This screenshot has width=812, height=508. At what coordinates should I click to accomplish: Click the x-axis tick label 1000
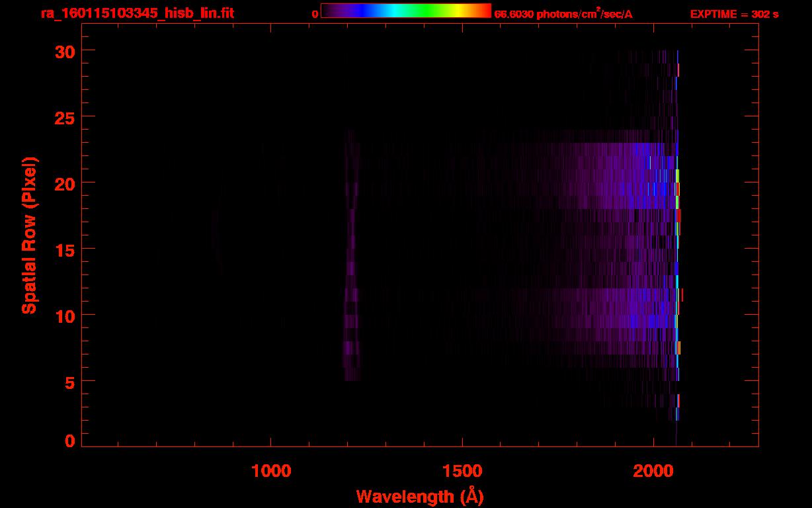(271, 471)
